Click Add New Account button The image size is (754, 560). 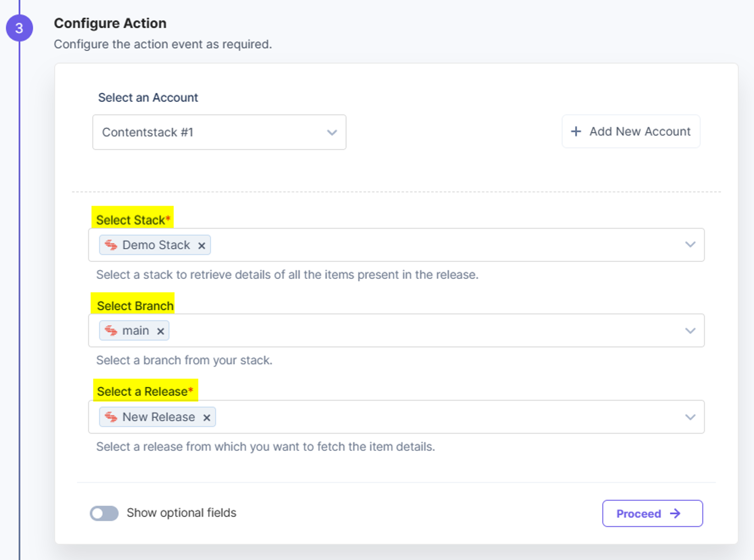point(631,132)
